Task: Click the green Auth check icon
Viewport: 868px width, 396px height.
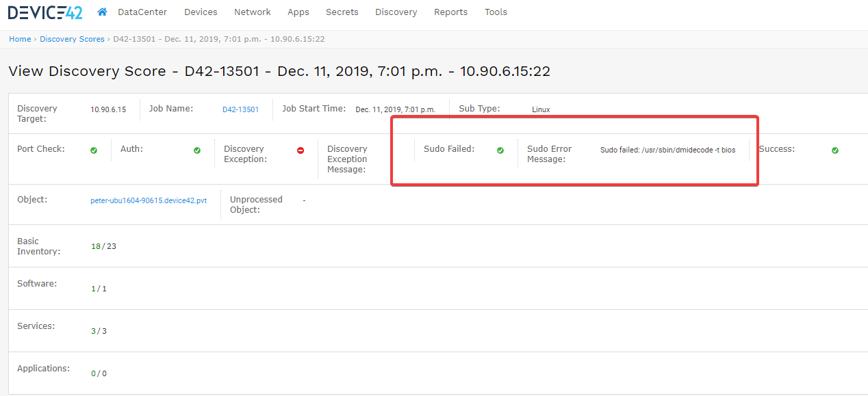Action: pyautogui.click(x=197, y=150)
